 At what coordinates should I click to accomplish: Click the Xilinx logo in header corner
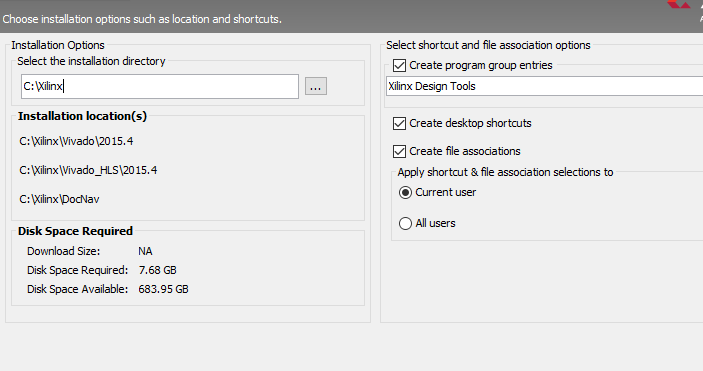click(678, 4)
